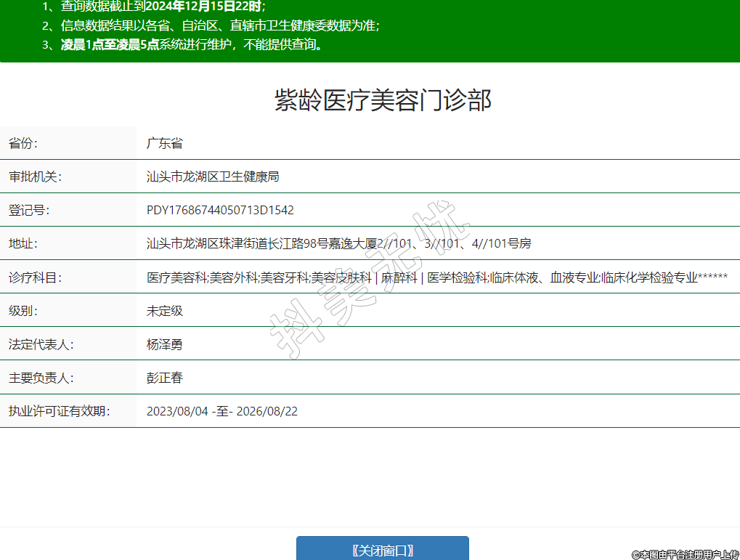
Task: Click main person in charge 彭正春
Action: [165, 378]
